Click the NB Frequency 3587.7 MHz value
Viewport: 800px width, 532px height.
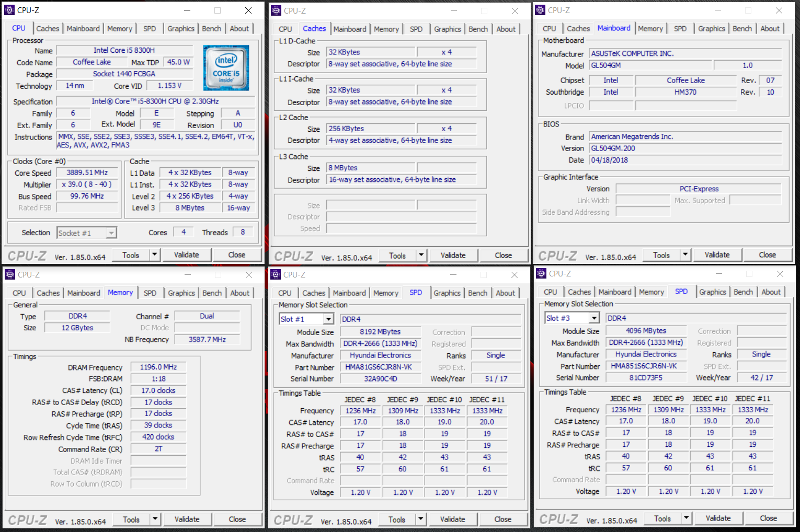click(x=207, y=339)
